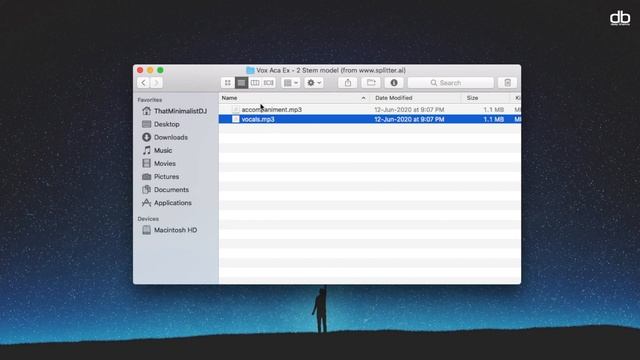Screen dimensions: 640x360
Task: Sort by the Size column header
Action: click(486, 98)
